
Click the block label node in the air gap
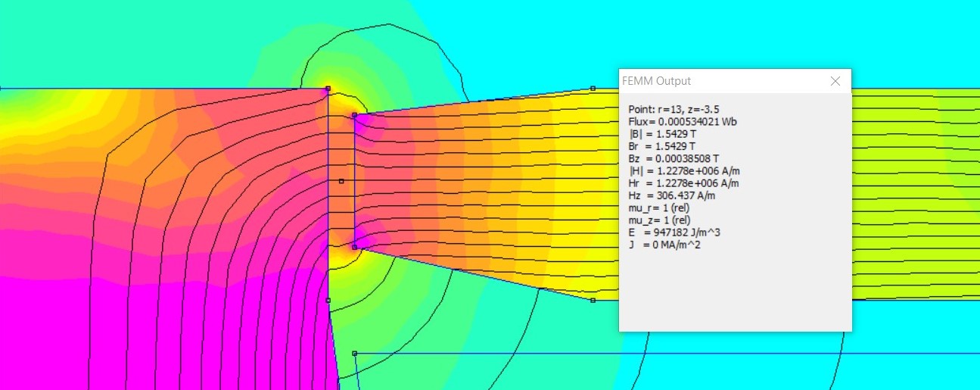[341, 181]
